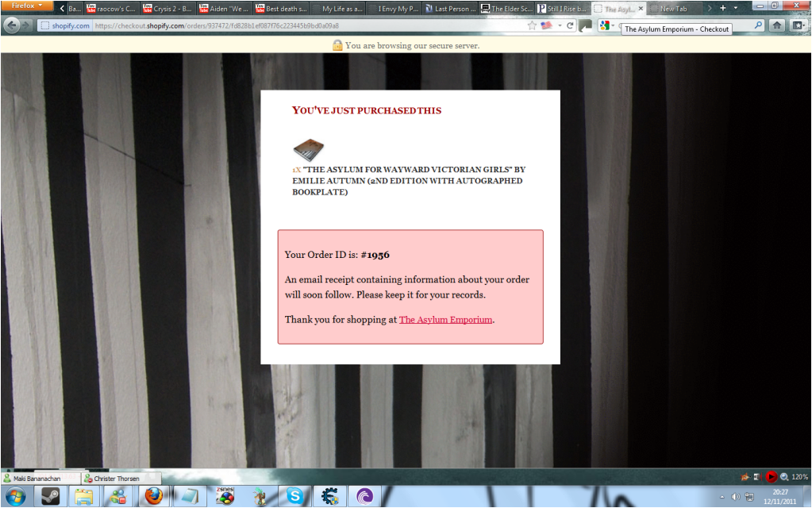The height and width of the screenshot is (508, 812).
Task: Reload the current page
Action: tap(570, 25)
